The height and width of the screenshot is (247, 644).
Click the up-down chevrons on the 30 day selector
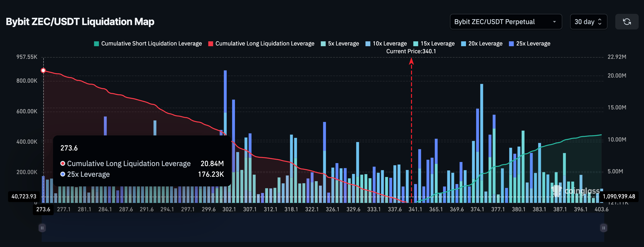pyautogui.click(x=600, y=22)
